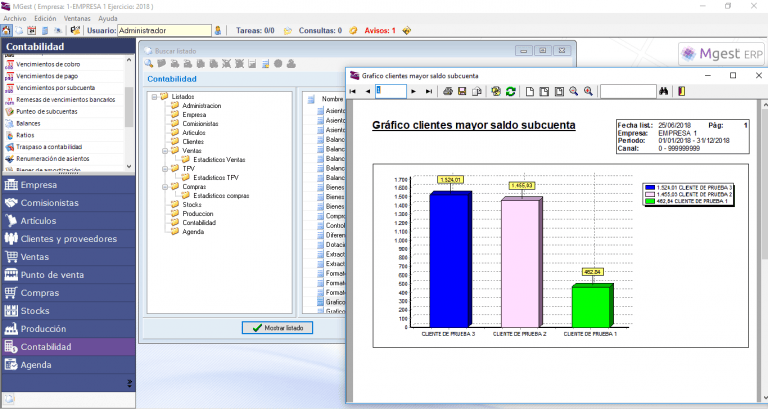Viewport: 768px width, 409px height.
Task: Open Punteo de subcuentas
Action: point(47,111)
